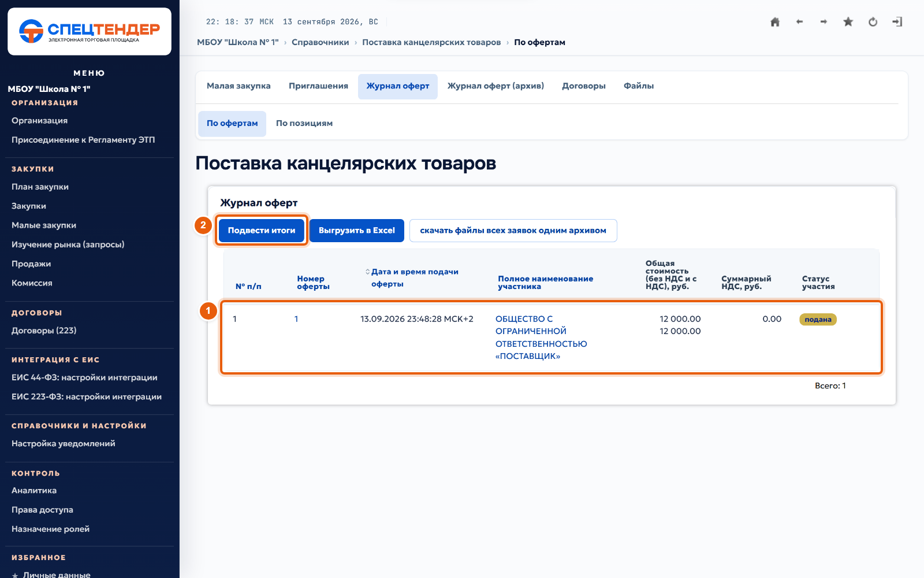Click the submission date 13.09.2026 23:48:28 cell
924x578 pixels.
(417, 319)
